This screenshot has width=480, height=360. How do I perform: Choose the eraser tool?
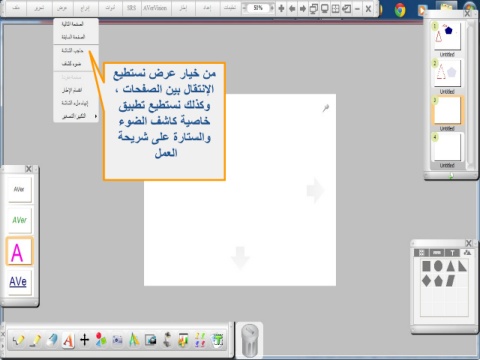(52, 340)
